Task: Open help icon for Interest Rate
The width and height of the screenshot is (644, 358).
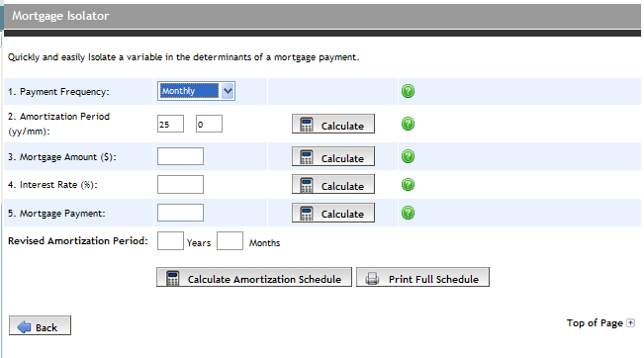Action: coord(408,184)
